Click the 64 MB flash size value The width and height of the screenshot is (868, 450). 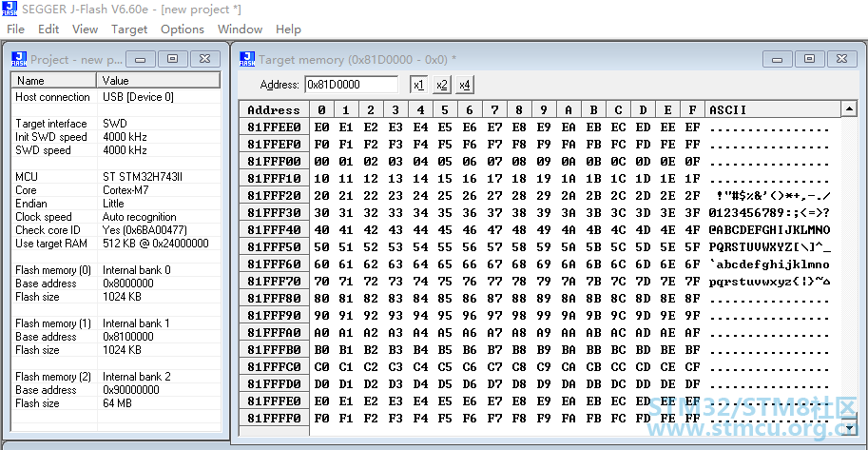117,403
